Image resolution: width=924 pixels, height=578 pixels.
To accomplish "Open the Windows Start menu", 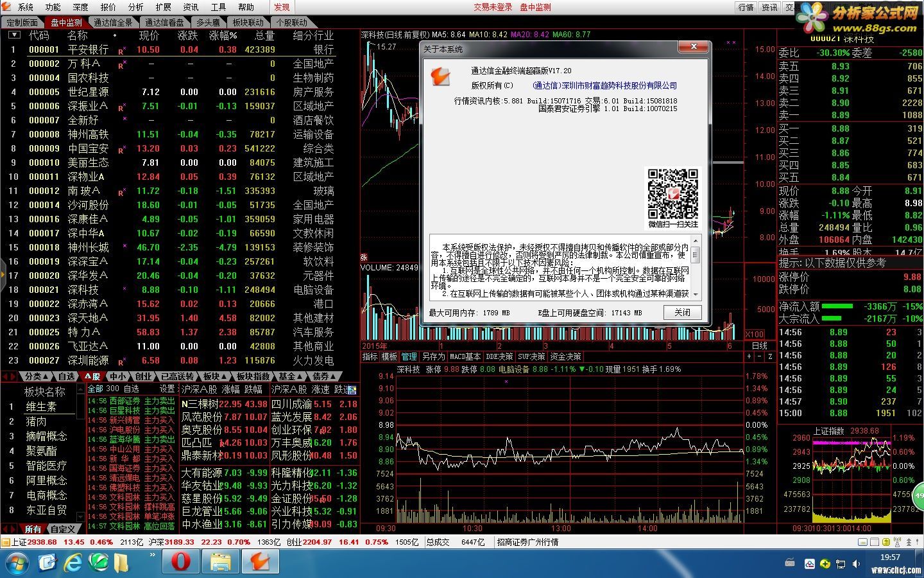I will [17, 563].
